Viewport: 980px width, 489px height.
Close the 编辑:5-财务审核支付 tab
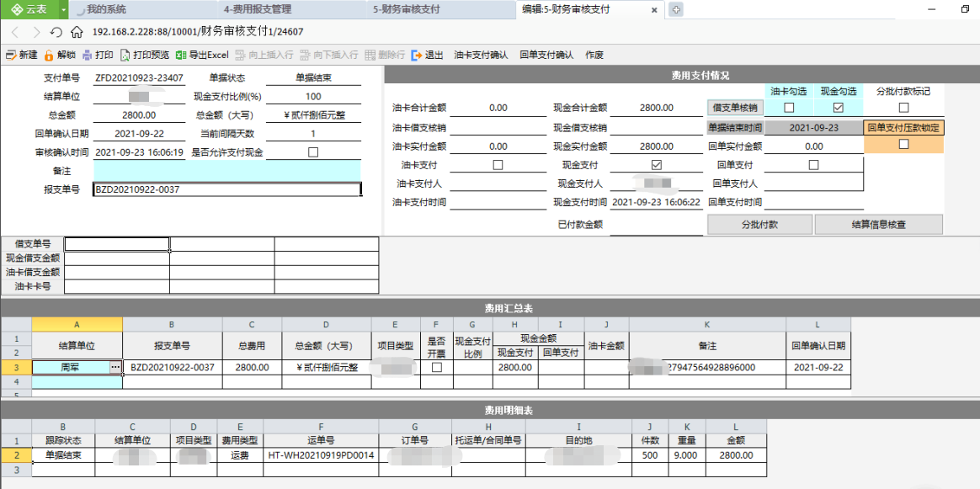click(x=653, y=10)
